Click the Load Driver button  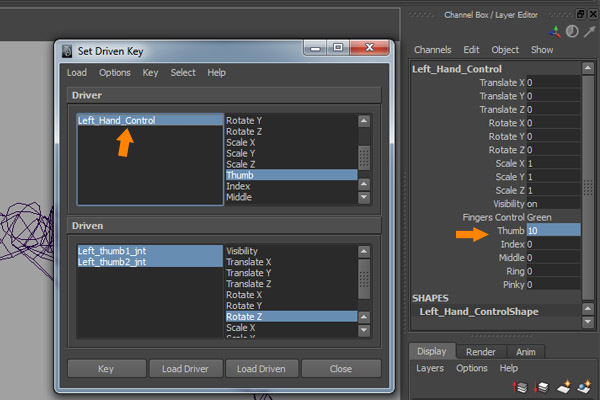point(185,368)
